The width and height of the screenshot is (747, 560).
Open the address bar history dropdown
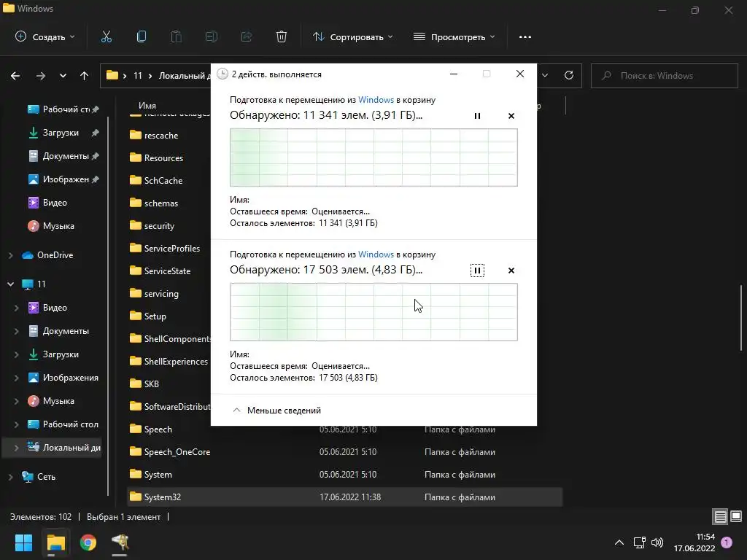tap(545, 75)
